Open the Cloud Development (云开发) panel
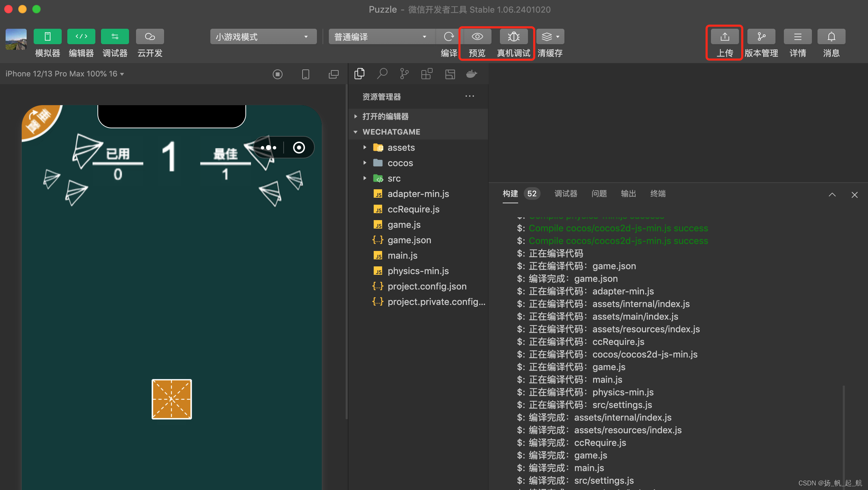This screenshot has width=868, height=490. [x=150, y=37]
